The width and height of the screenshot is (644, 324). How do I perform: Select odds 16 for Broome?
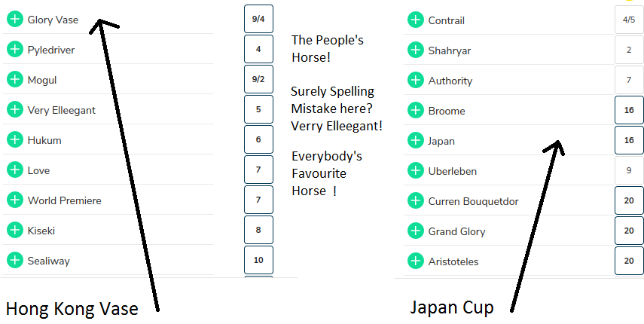tap(629, 110)
